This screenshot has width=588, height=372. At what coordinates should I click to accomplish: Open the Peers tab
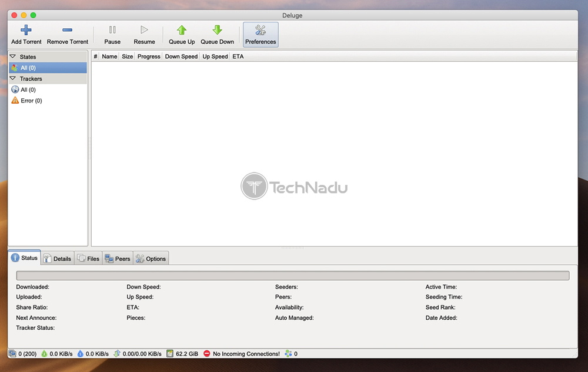click(118, 258)
